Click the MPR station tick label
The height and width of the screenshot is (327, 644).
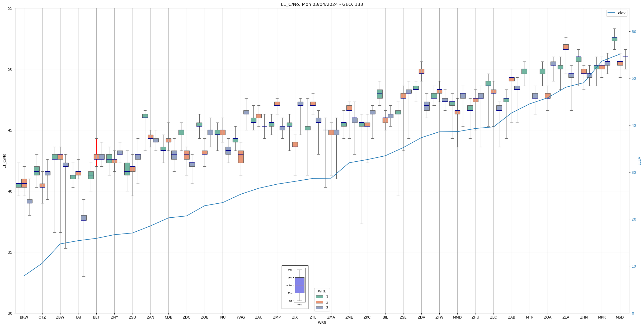coord(602,317)
